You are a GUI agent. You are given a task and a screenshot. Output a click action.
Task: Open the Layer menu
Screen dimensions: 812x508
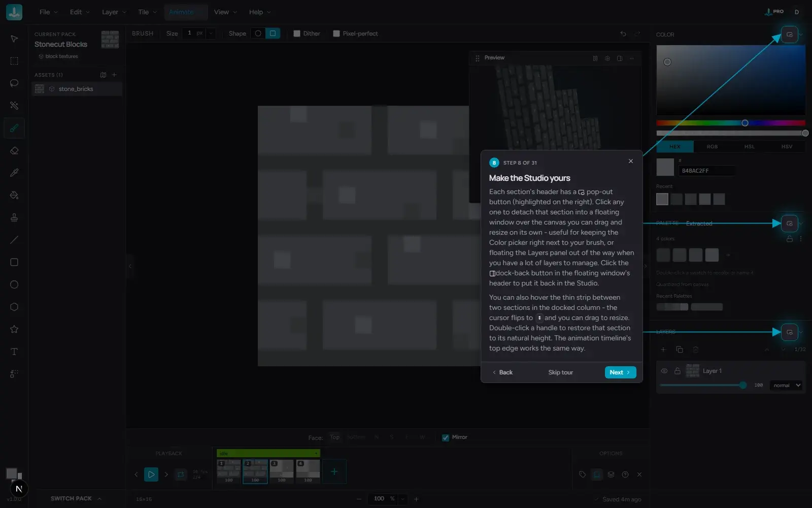click(114, 12)
